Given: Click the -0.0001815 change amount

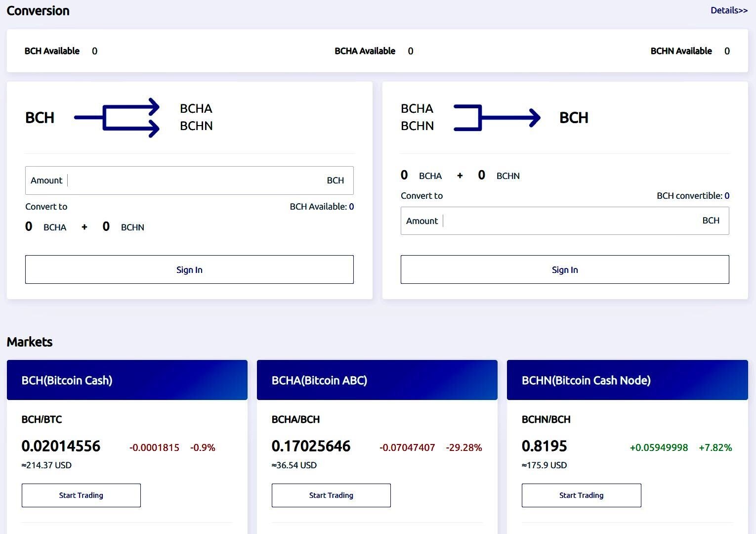Looking at the screenshot, I should (154, 447).
